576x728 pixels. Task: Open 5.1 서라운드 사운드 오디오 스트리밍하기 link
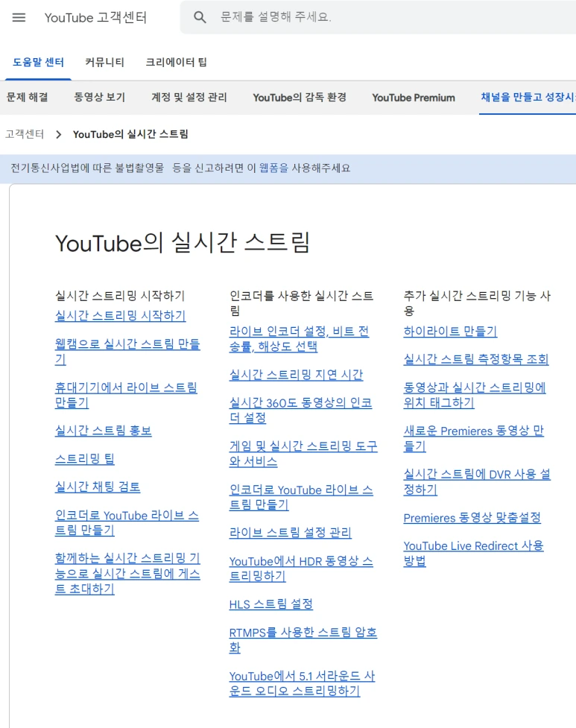(x=302, y=683)
